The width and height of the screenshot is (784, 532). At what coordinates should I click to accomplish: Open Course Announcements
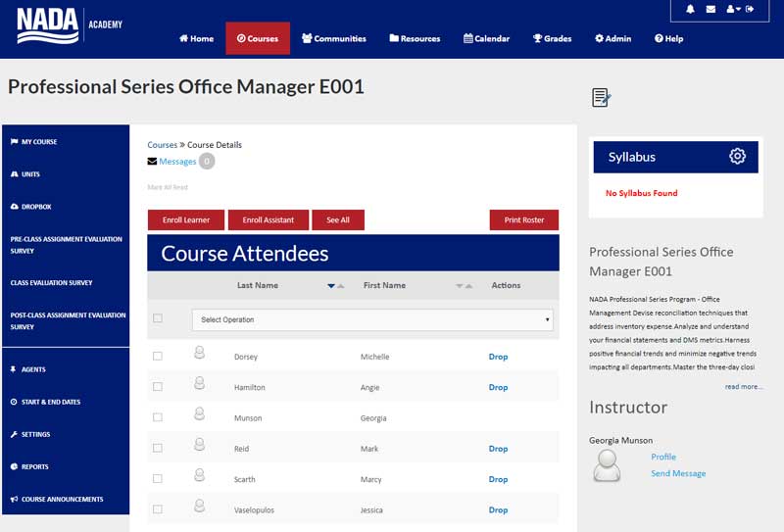[57, 499]
